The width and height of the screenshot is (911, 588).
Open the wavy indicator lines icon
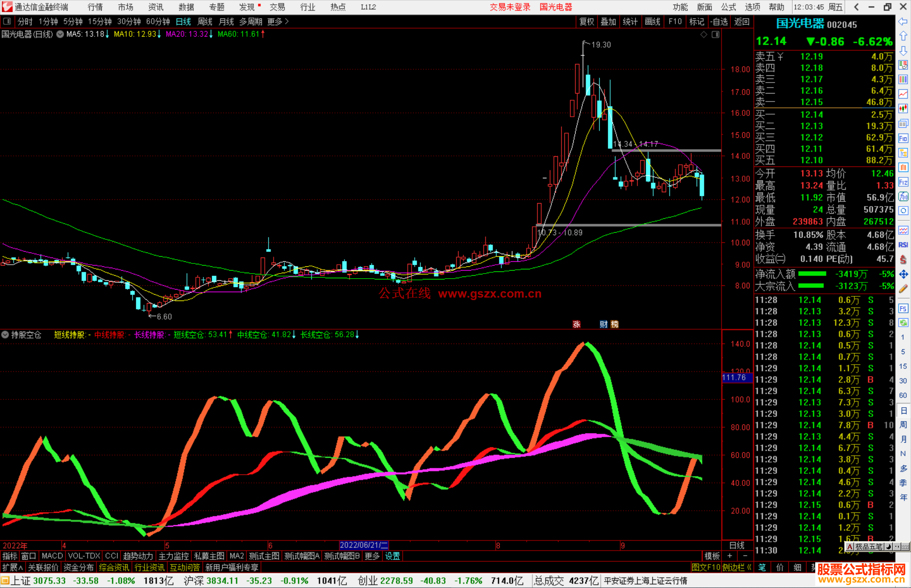tap(903, 230)
